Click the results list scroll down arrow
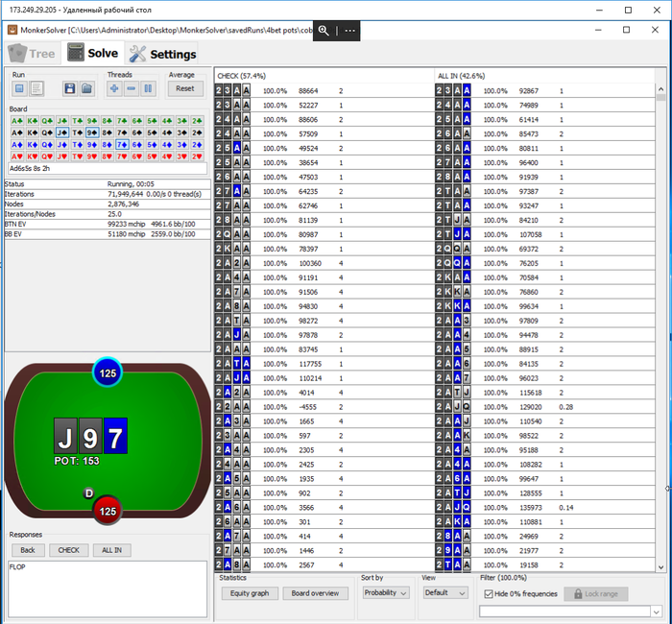 point(660,567)
